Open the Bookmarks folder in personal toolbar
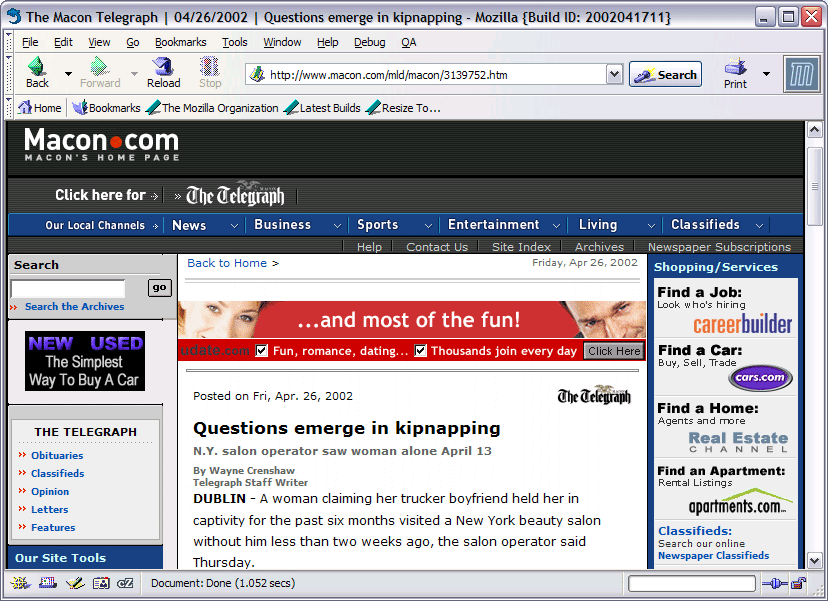The image size is (828, 601). [x=107, y=108]
